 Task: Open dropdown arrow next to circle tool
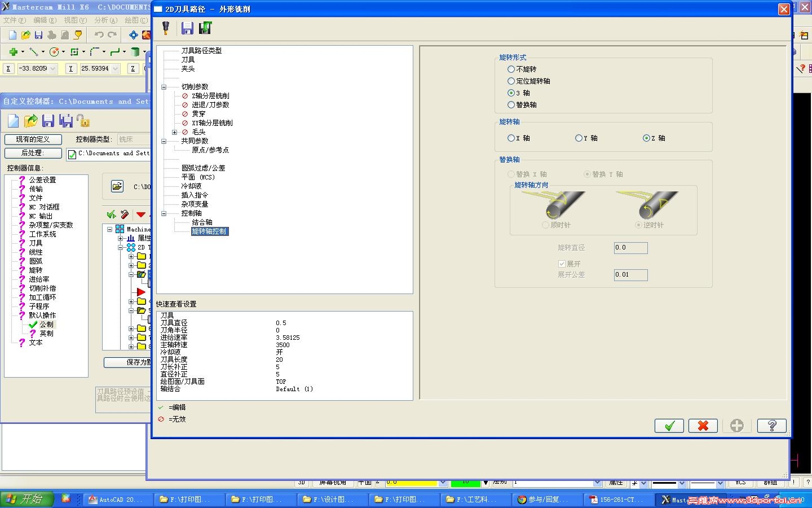(x=63, y=52)
